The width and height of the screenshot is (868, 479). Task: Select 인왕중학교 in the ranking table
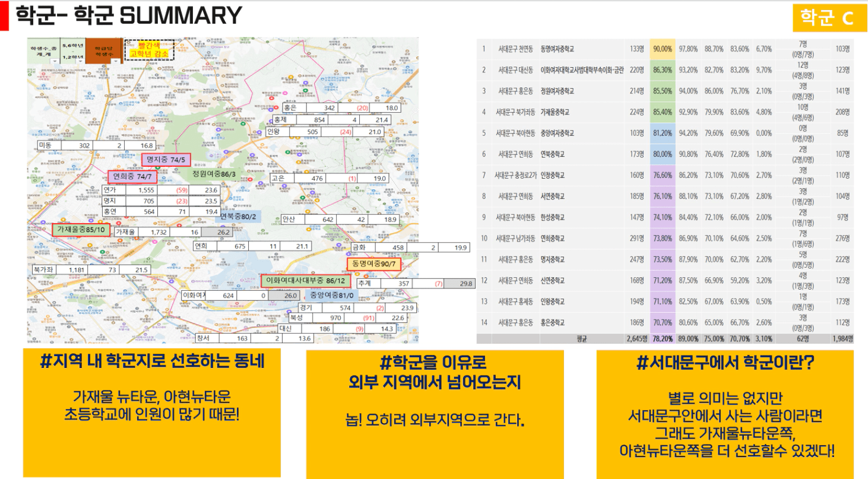(553, 302)
